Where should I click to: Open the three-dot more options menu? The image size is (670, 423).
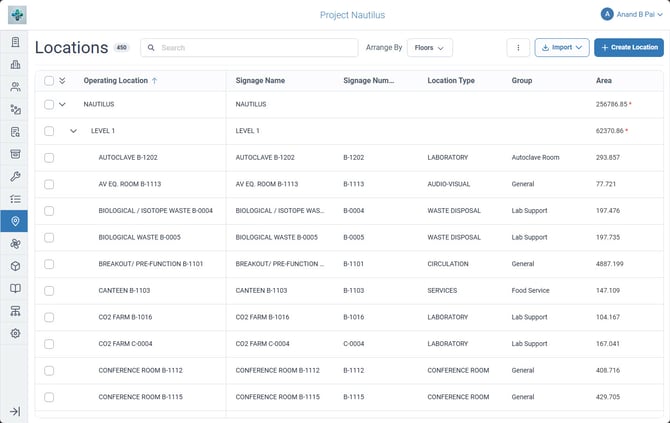(518, 47)
